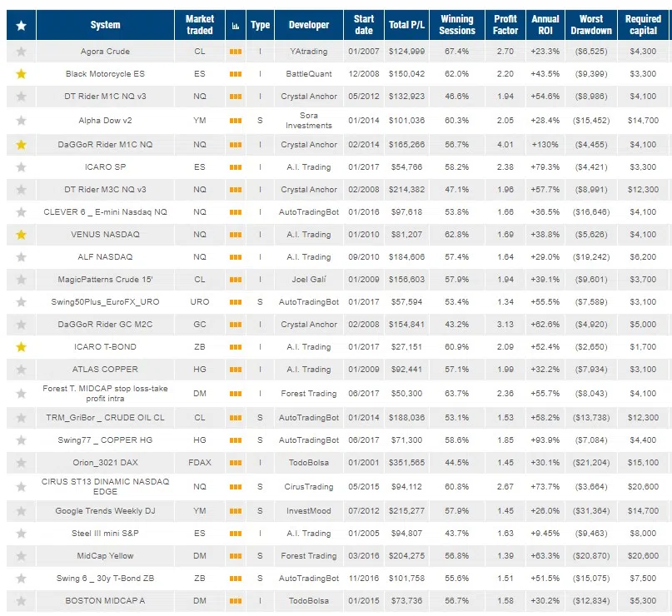Viewport: 672px width, 616px height.
Task: Sort by Winning Sessions column header
Action: pyautogui.click(x=457, y=25)
